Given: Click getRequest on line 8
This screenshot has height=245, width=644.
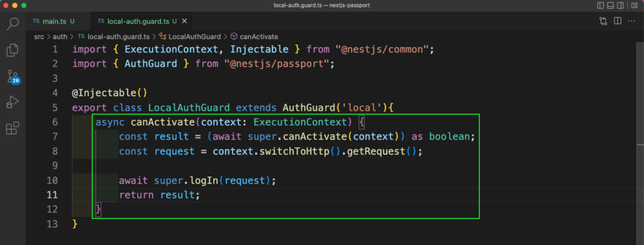Looking at the screenshot, I should coord(376,151).
